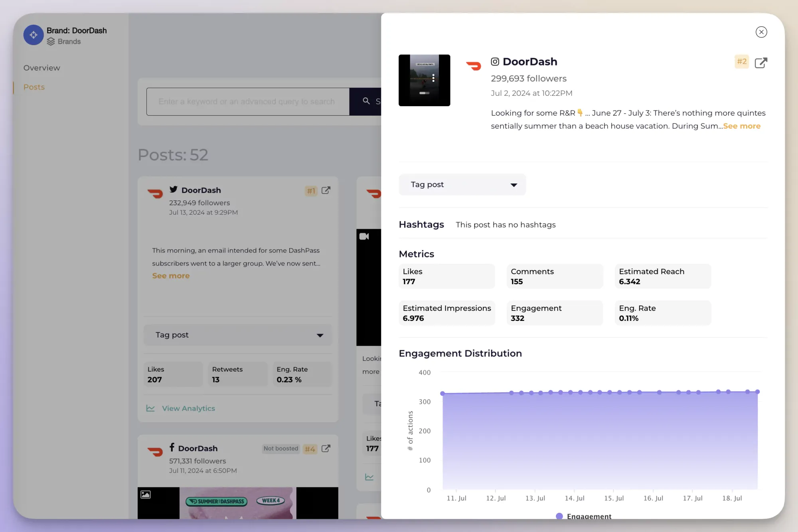Click the image type icon on Facebook post
Image resolution: width=798 pixels, height=532 pixels.
(146, 494)
